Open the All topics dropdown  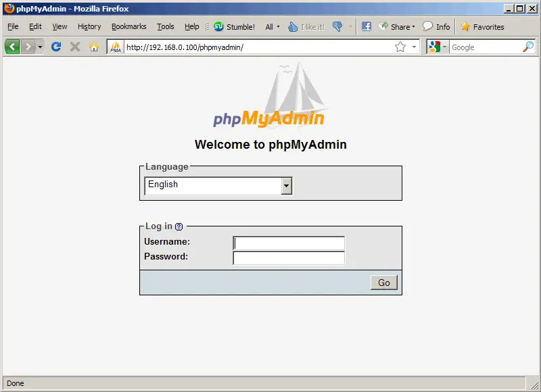pos(273,26)
